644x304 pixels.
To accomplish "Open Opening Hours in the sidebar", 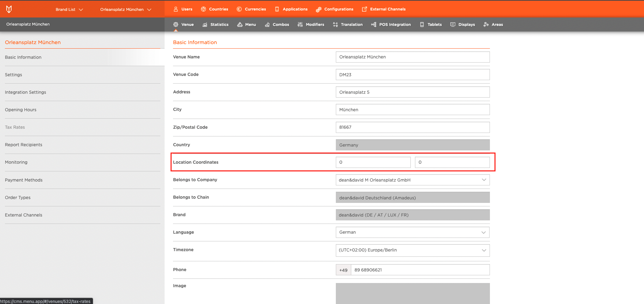I will click(83, 110).
